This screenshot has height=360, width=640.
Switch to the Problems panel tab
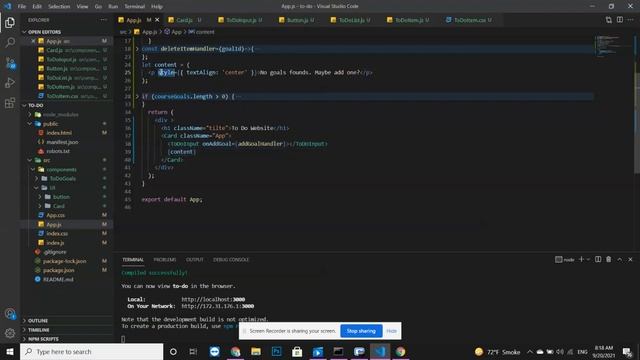click(x=164, y=260)
